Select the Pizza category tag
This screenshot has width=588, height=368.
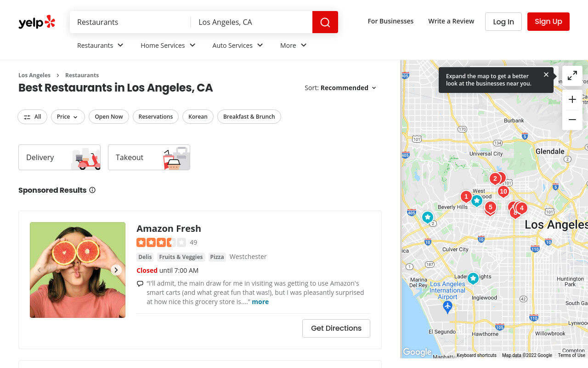217,257
